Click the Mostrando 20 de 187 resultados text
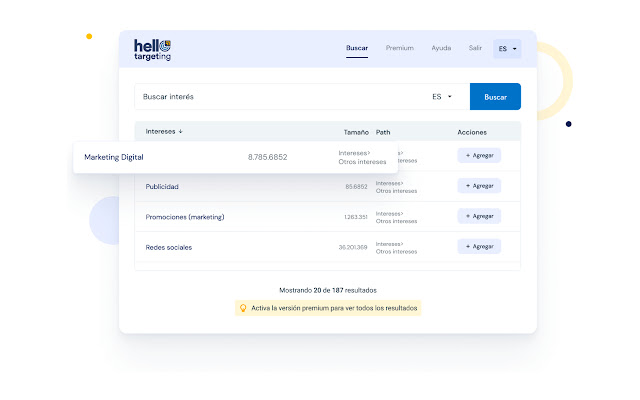640x400 pixels. tap(328, 290)
